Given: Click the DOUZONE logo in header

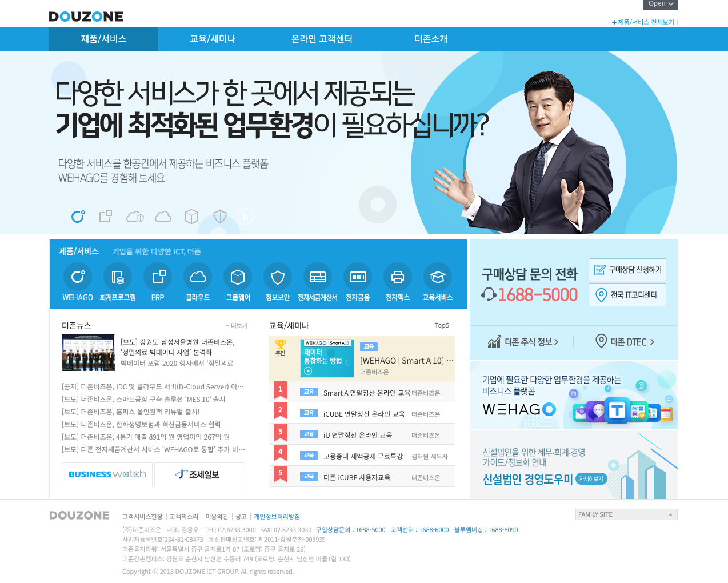Looking at the screenshot, I should 86,17.
